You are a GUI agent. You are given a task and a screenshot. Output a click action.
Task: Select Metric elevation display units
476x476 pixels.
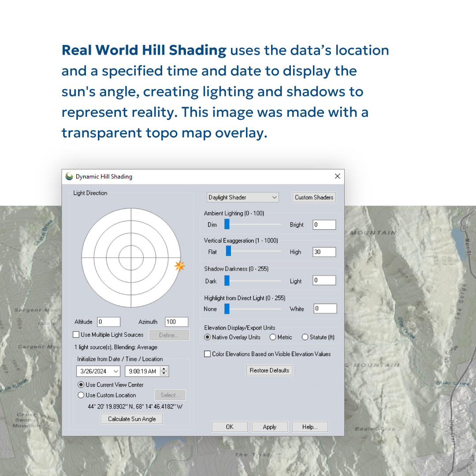(272, 337)
